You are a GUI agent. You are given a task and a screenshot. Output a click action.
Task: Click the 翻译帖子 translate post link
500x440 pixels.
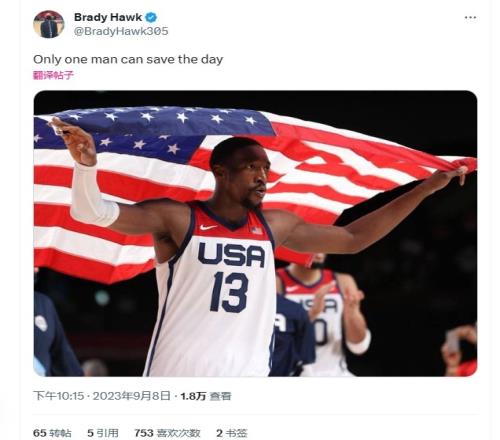pos(53,75)
